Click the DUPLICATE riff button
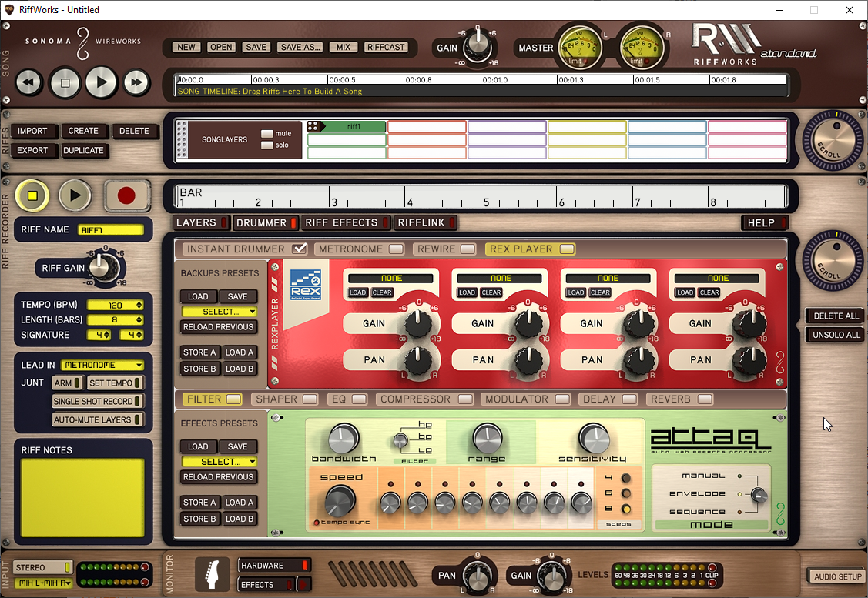Image resolution: width=868 pixels, height=598 pixels. [84, 151]
